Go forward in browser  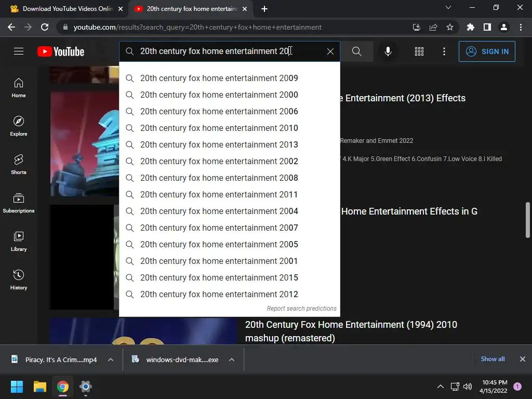(x=28, y=27)
